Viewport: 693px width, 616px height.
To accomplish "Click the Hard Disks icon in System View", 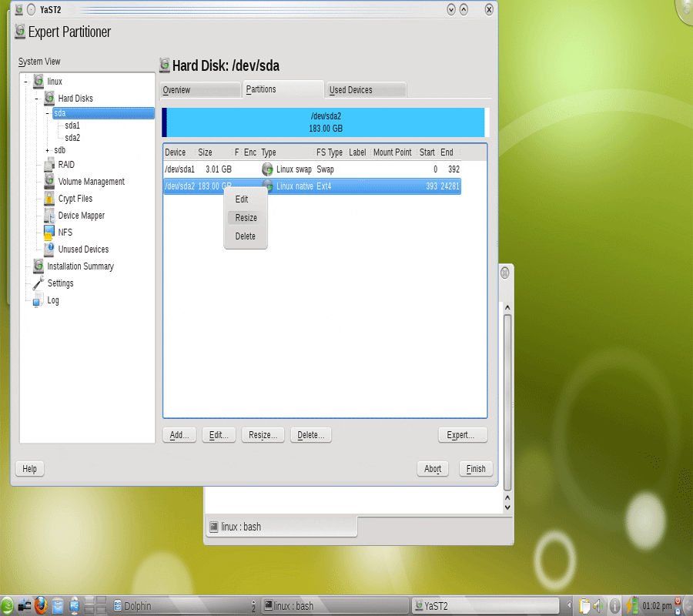I will (x=49, y=98).
